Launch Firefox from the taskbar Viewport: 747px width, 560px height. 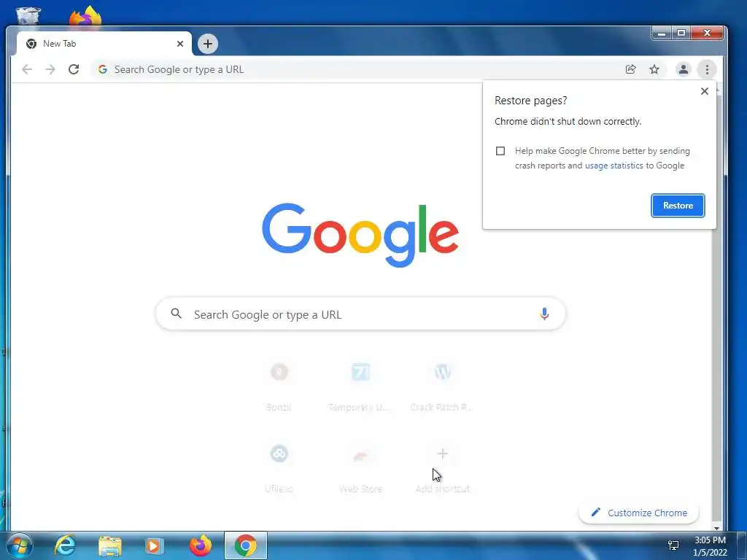[201, 545]
